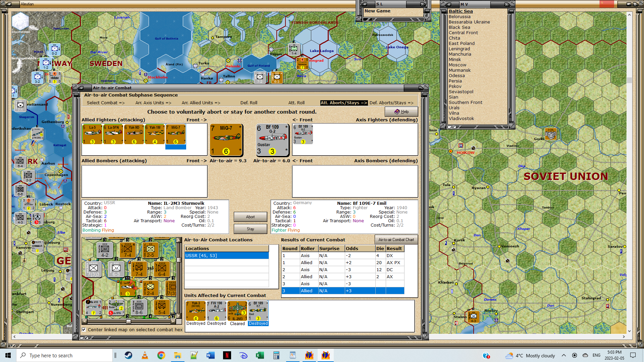Click the Arr. Axis Units subphase step

pyautogui.click(x=153, y=103)
